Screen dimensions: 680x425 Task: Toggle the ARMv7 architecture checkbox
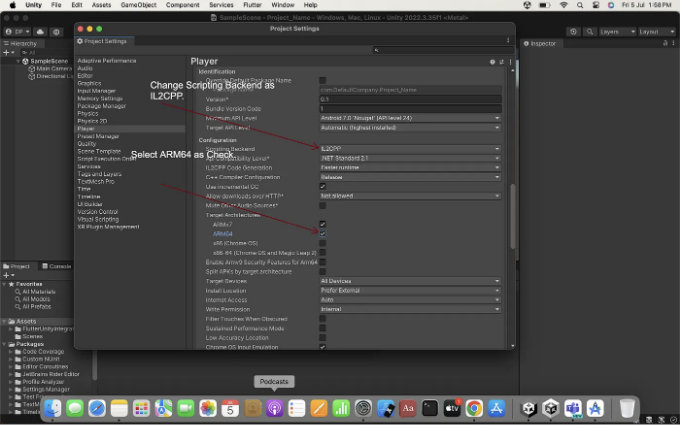pyautogui.click(x=322, y=224)
